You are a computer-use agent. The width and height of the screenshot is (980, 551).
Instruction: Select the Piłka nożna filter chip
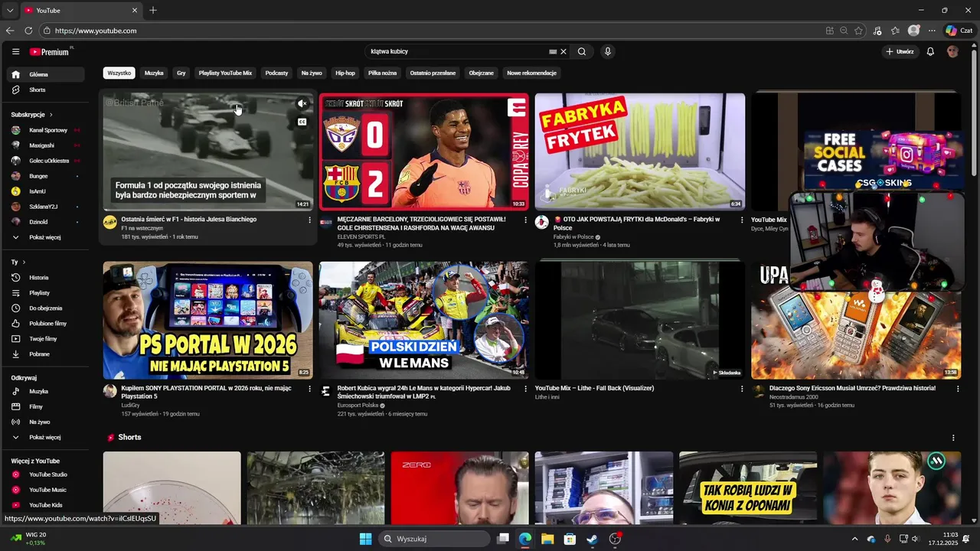point(383,73)
